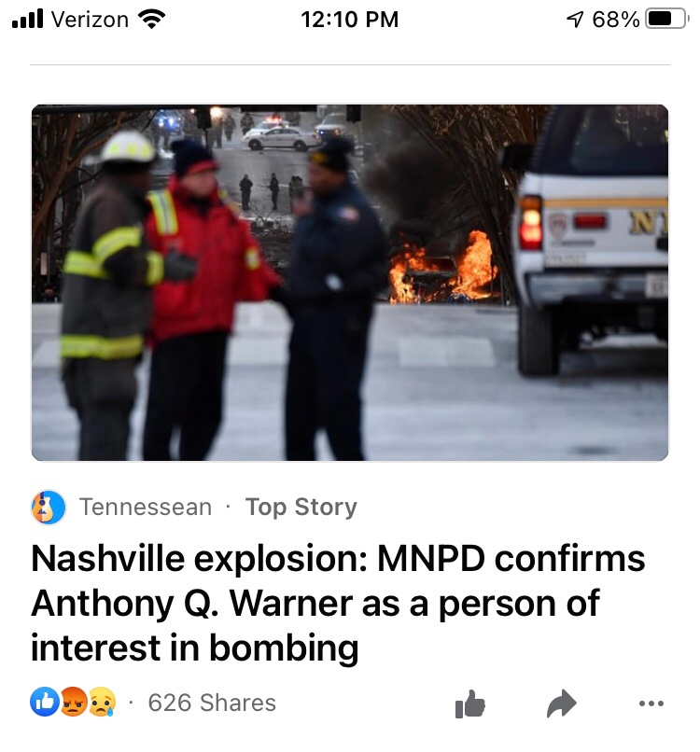Tap the thumbs-up Like button
This screenshot has height=752, width=700.
469,703
